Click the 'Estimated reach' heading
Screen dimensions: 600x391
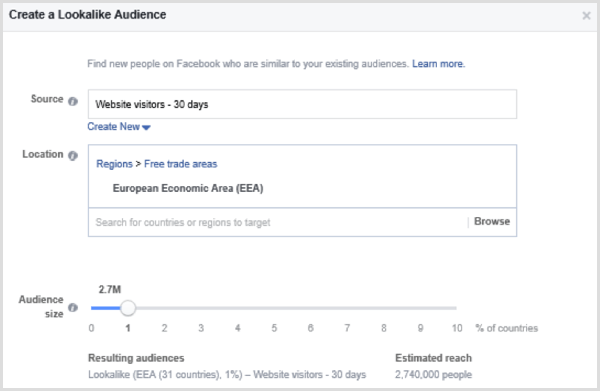coord(433,358)
